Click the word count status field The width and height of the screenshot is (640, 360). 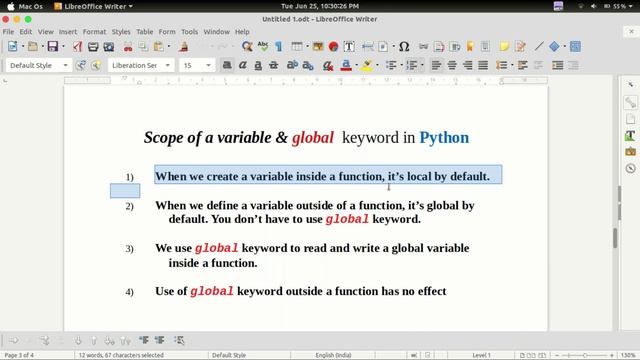pyautogui.click(x=121, y=355)
